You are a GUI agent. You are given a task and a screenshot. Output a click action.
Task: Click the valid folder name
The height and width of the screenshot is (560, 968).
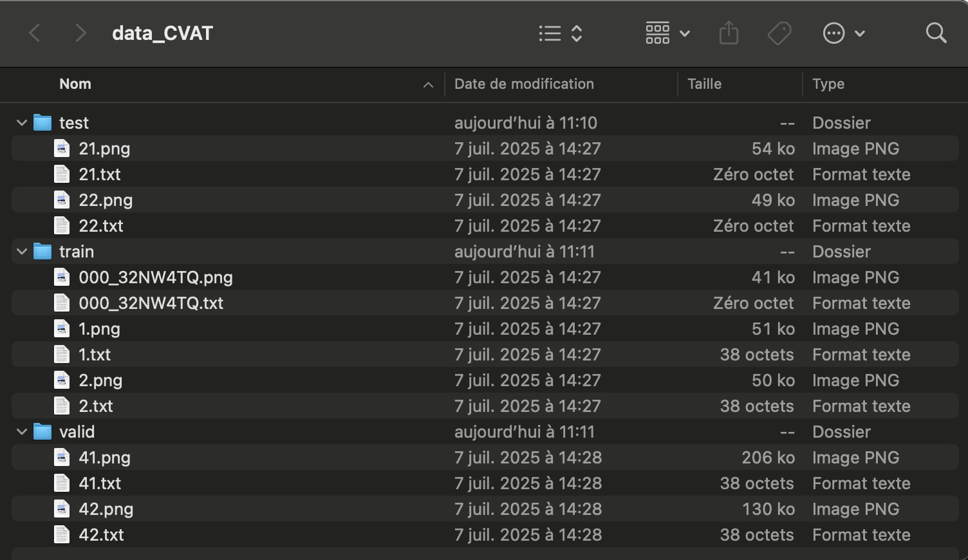(x=77, y=432)
